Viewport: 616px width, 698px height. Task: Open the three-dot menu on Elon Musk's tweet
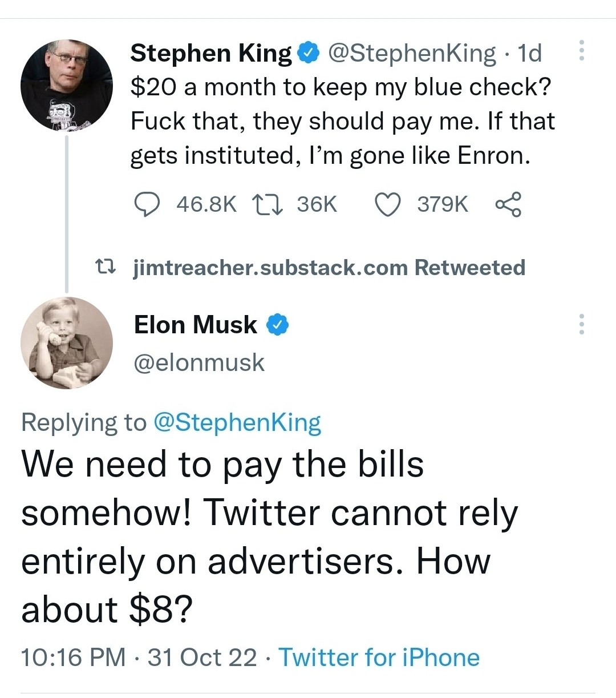click(581, 324)
